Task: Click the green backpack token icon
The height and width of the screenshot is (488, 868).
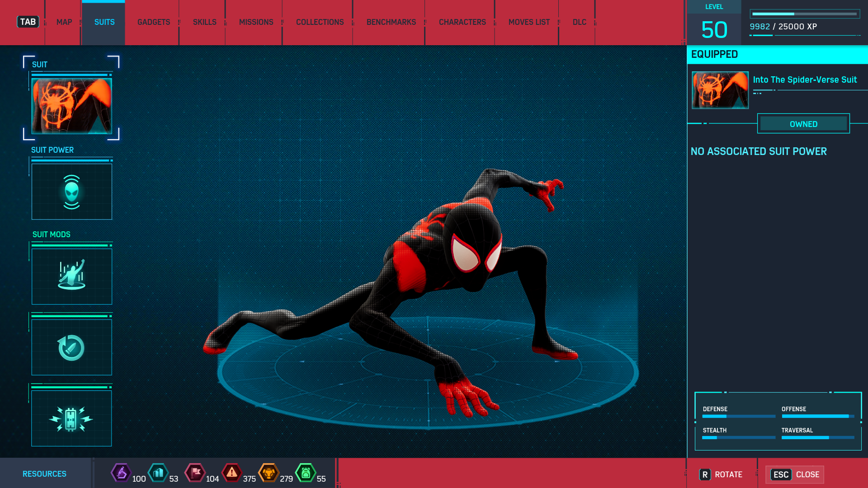Action: coord(306,473)
